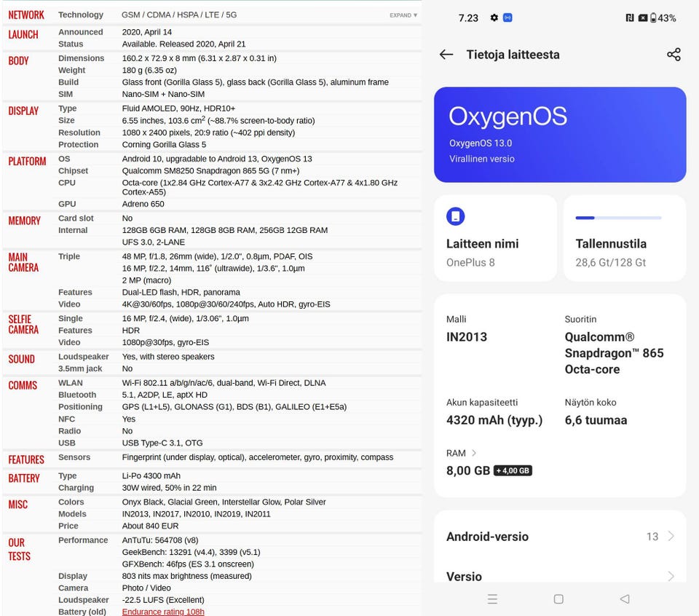
Task: Tap the NFC status bar icon
Action: point(629,17)
